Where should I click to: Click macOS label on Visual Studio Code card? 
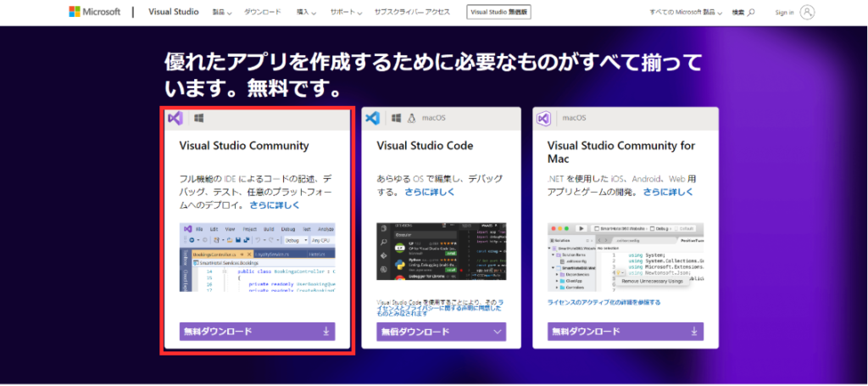tap(434, 118)
